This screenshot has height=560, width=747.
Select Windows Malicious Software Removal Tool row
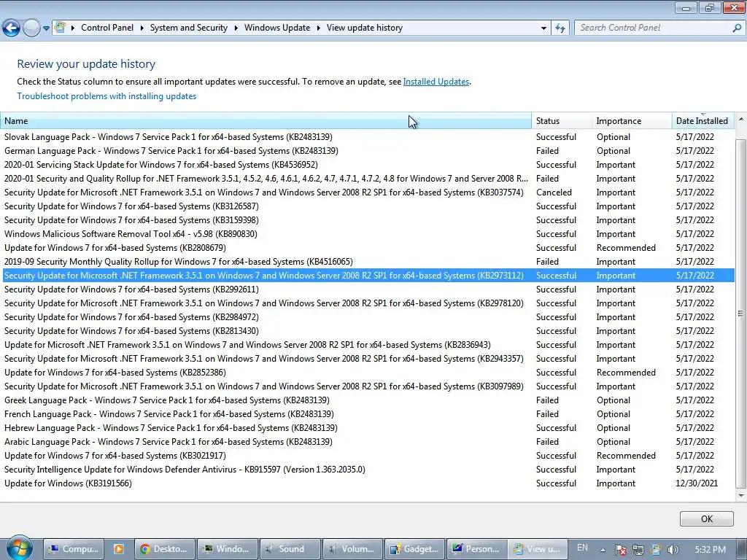(368, 234)
